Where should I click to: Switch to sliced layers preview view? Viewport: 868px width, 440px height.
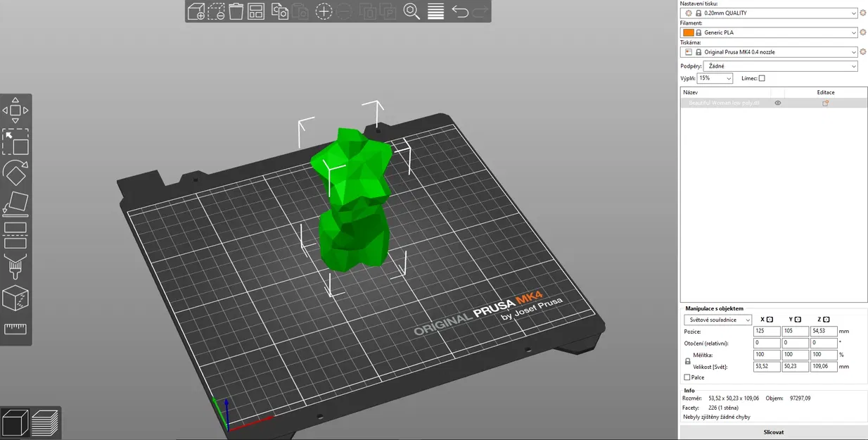45,422
